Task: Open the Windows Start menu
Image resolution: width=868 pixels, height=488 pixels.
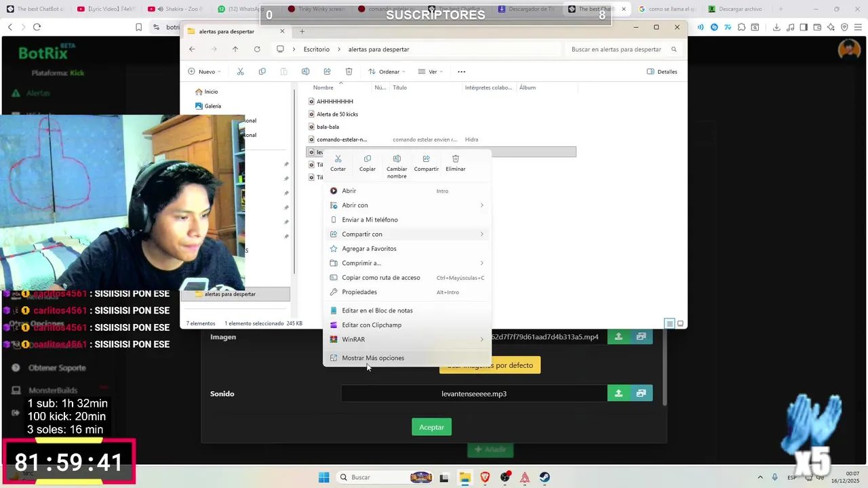Action: tap(323, 477)
